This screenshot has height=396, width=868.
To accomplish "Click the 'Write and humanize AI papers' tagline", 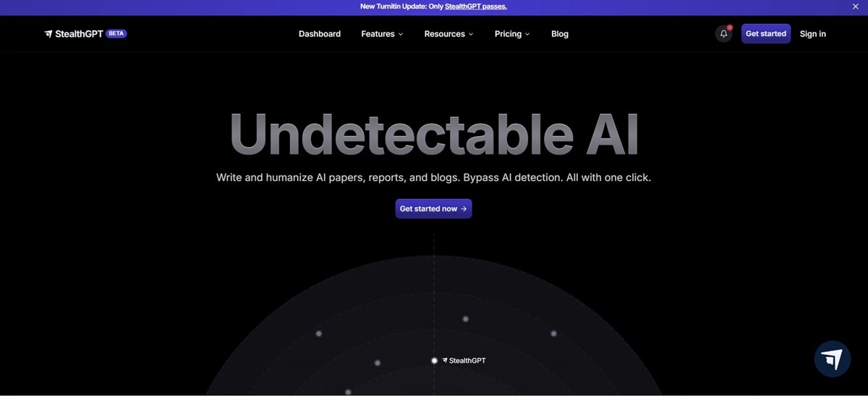I will [433, 177].
